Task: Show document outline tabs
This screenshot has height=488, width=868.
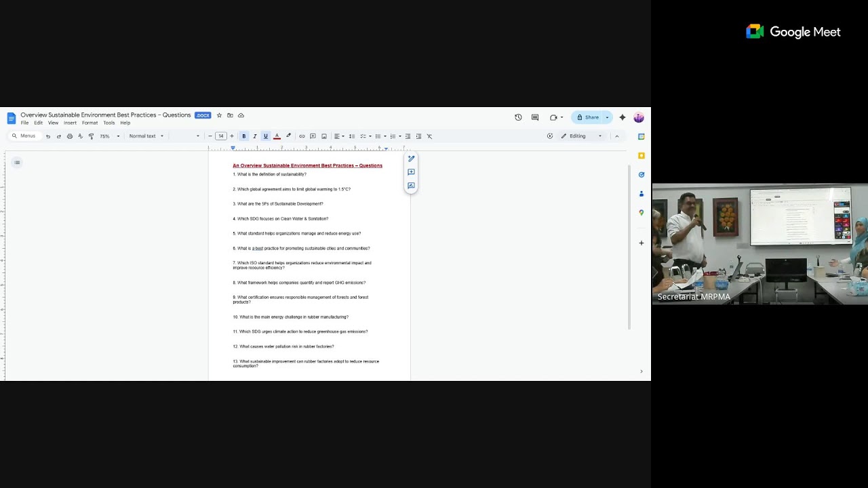Action: pyautogui.click(x=17, y=162)
